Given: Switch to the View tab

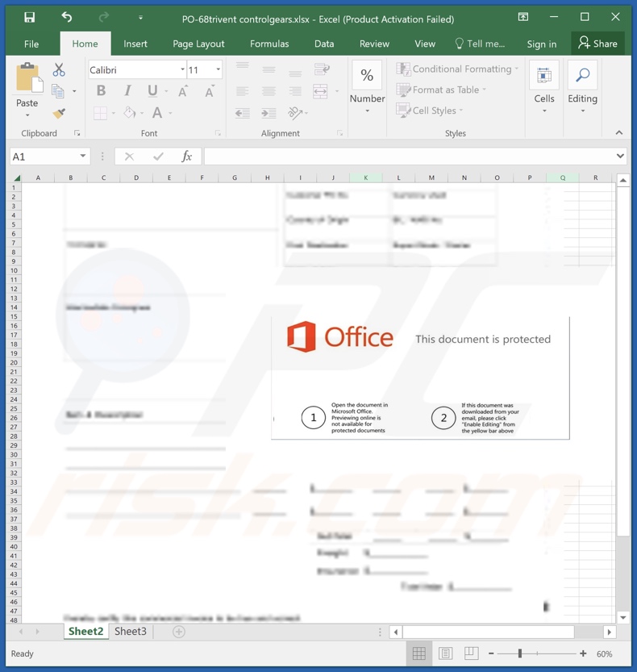Looking at the screenshot, I should (425, 44).
